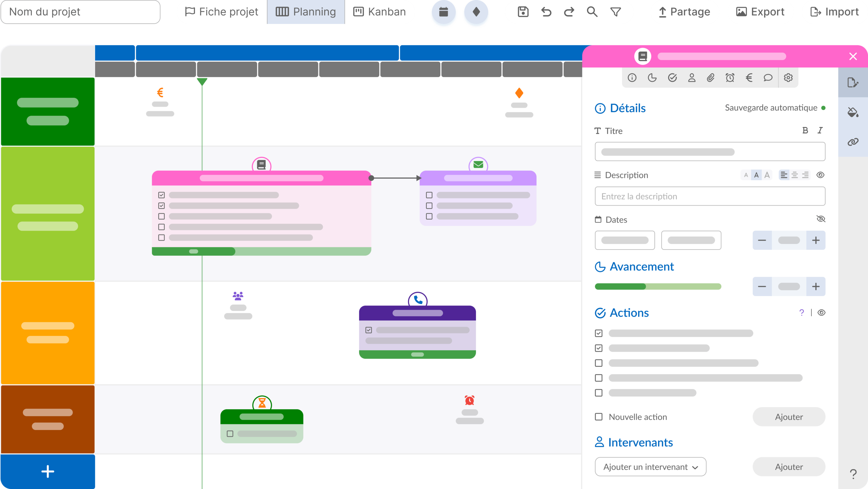
Task: Click the filter funnel icon
Action: pos(616,12)
